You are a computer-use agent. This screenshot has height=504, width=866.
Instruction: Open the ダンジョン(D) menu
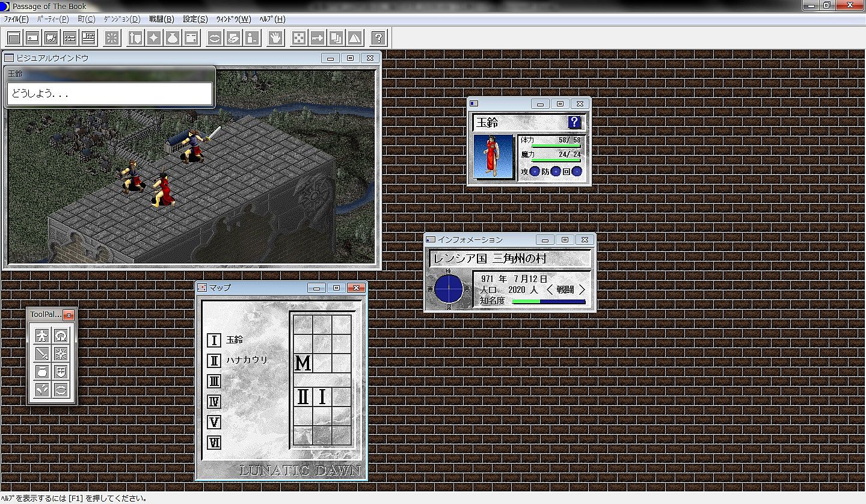[x=122, y=19]
